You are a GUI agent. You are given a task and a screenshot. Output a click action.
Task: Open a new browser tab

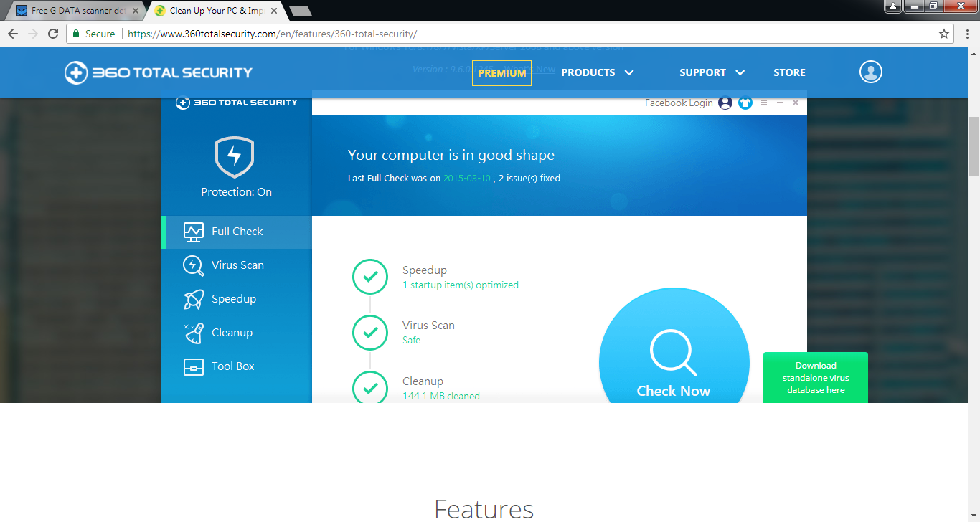(301, 11)
